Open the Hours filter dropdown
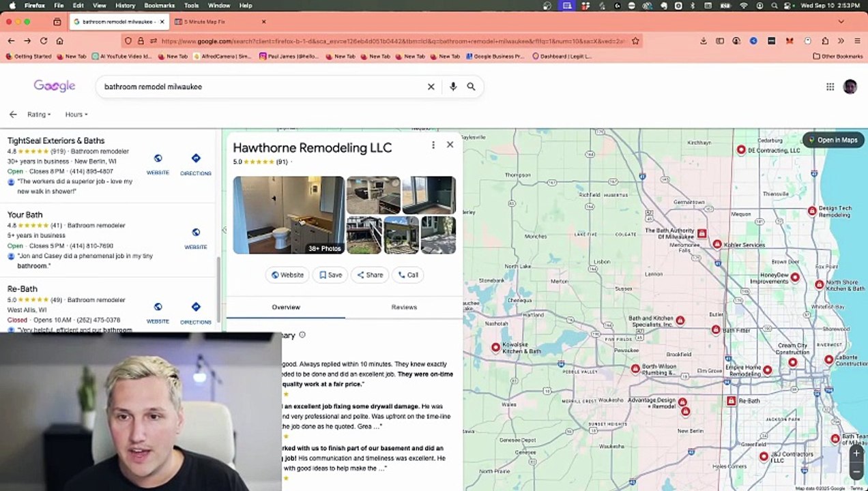 (x=76, y=115)
